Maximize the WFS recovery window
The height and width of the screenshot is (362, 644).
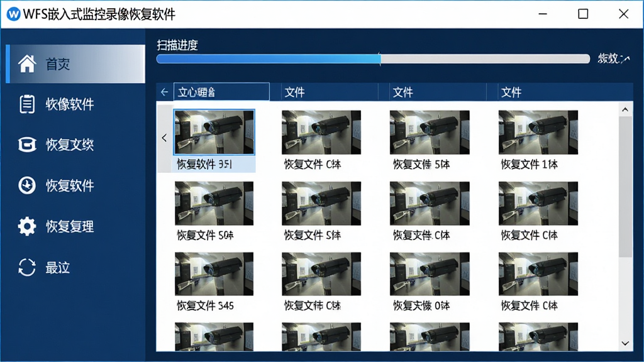pyautogui.click(x=583, y=14)
